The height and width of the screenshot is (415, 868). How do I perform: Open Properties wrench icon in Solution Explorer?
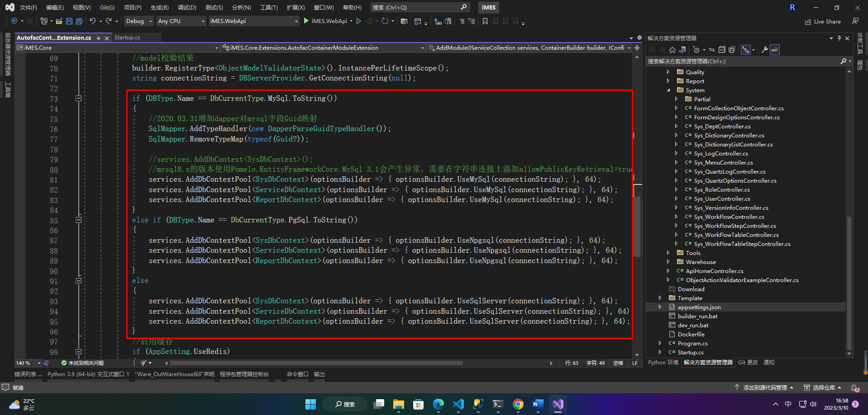click(x=765, y=50)
